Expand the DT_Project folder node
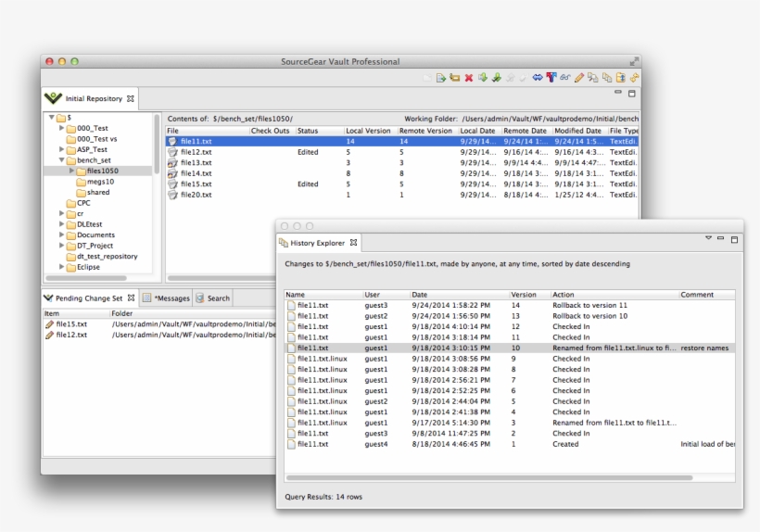 [x=61, y=246]
